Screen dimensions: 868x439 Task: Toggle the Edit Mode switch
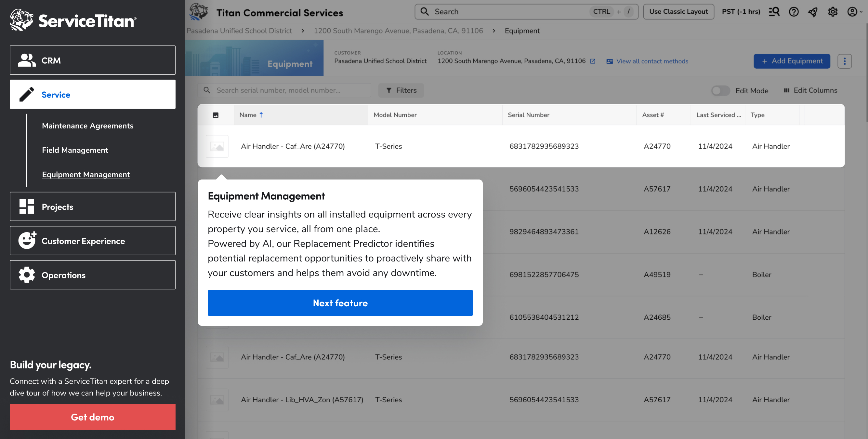click(x=720, y=91)
